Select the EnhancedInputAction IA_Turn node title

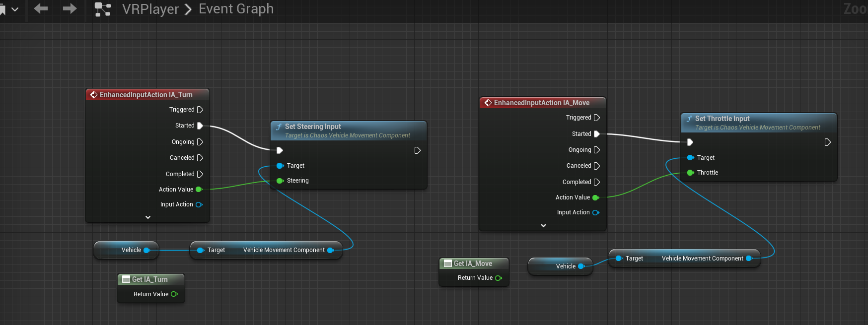146,95
